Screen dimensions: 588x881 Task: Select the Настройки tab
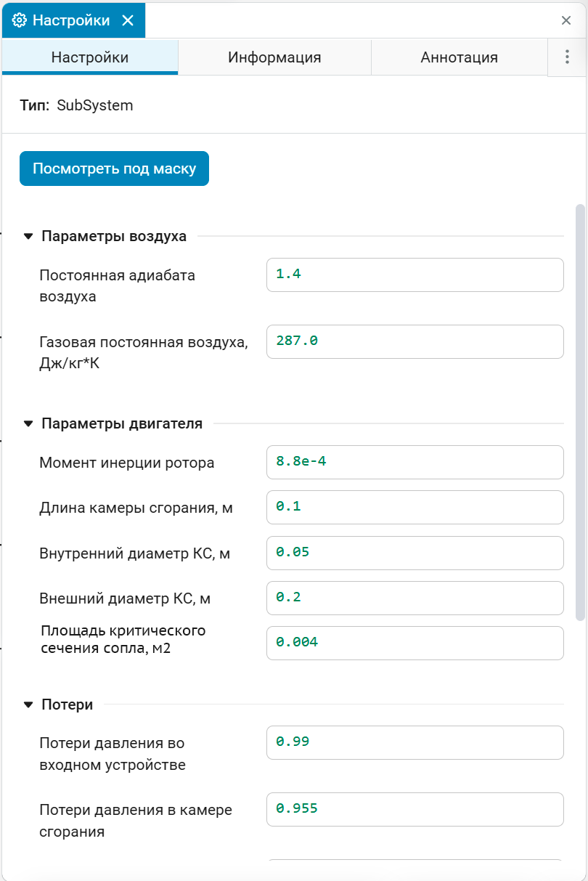tap(90, 57)
